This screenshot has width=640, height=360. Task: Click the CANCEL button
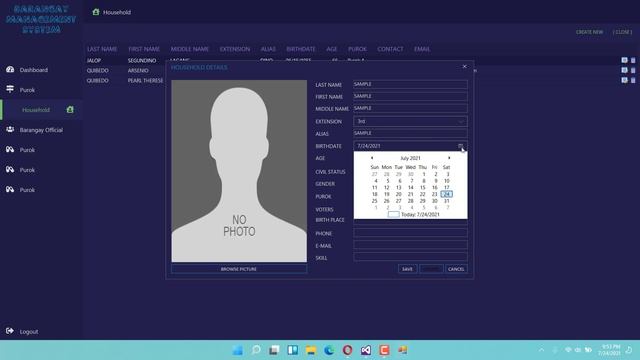456,269
